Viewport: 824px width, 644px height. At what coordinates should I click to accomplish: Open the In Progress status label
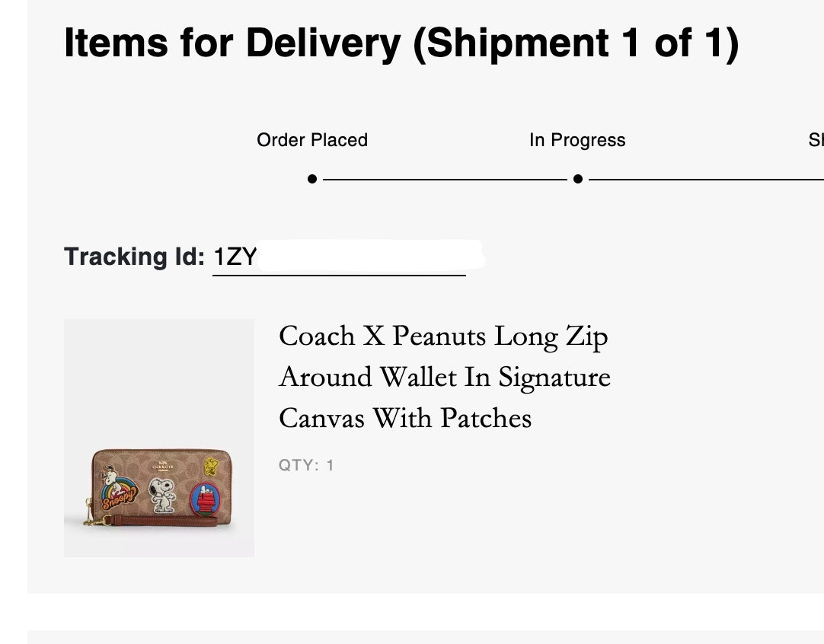tap(577, 140)
